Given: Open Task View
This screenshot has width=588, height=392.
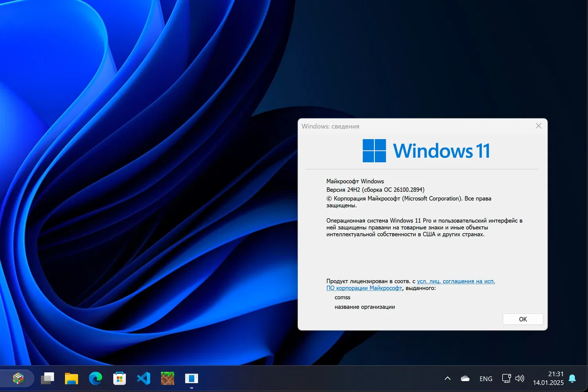Looking at the screenshot, I should 47,378.
